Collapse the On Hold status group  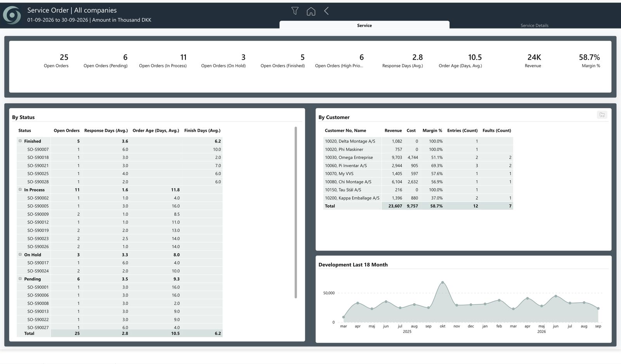click(20, 255)
